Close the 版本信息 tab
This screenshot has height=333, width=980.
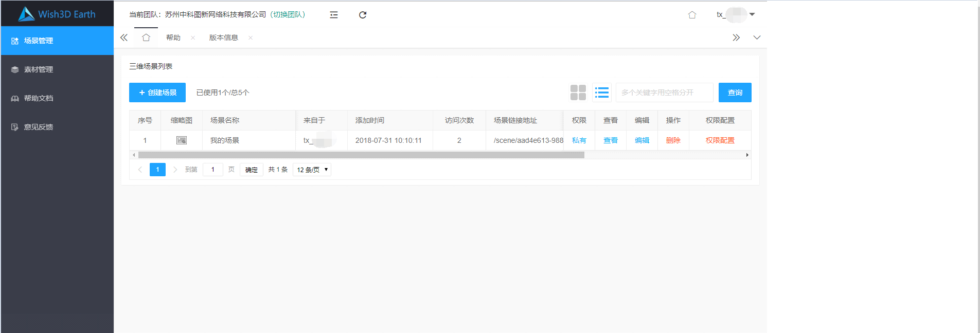click(251, 38)
